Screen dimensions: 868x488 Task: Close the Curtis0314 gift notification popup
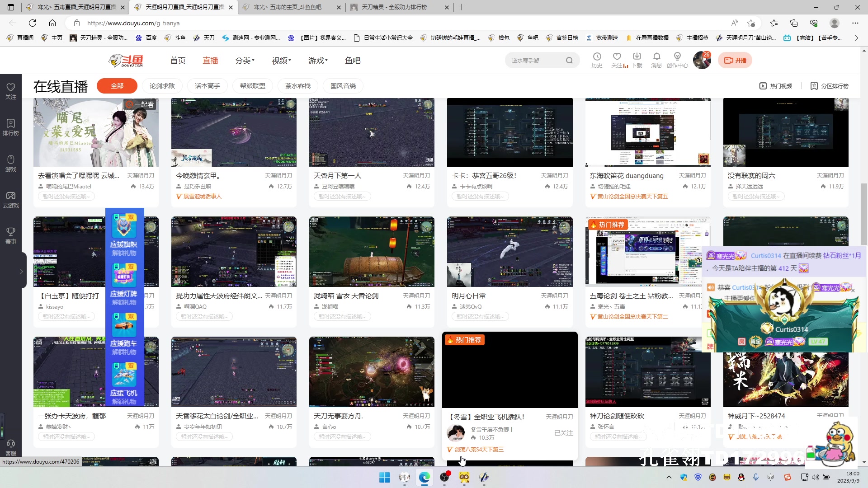(x=853, y=291)
